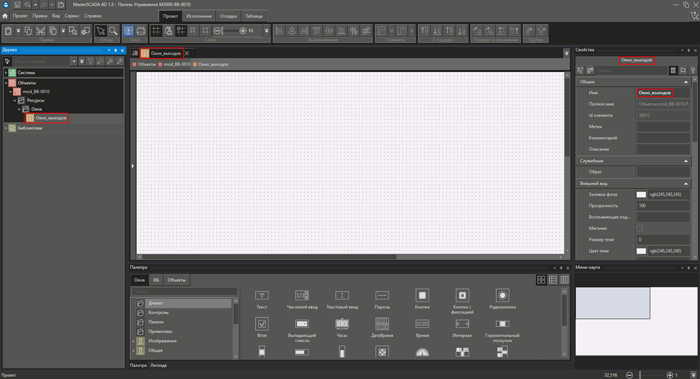Toggle the Мигание checkbox in properties
This screenshot has width=700, height=379.
pyautogui.click(x=640, y=228)
